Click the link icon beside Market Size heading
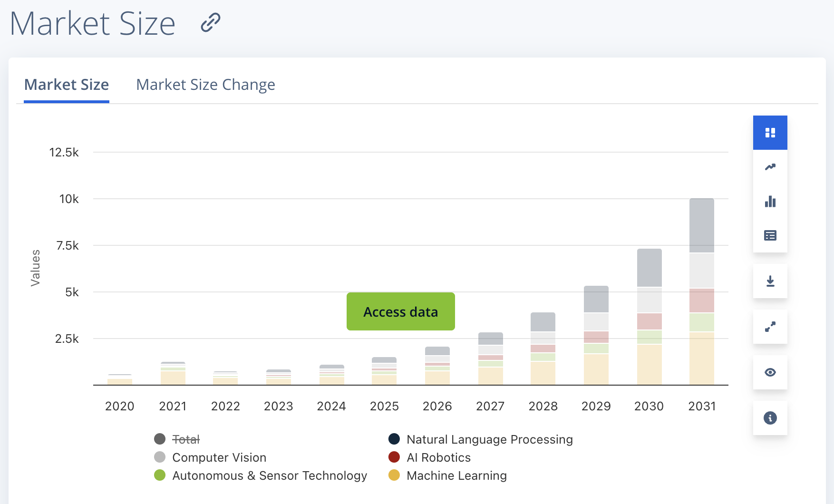Screen dimensions: 834x504 [x=210, y=22]
